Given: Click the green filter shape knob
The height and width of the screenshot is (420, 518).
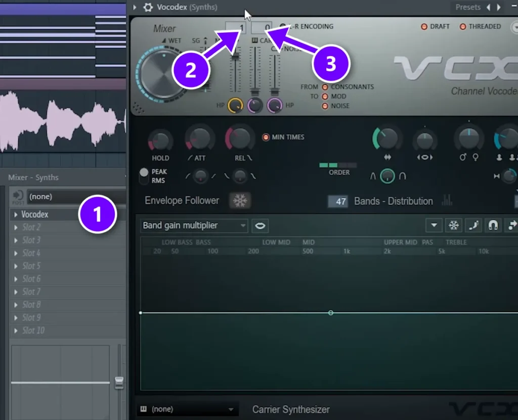Looking at the screenshot, I should (x=387, y=176).
